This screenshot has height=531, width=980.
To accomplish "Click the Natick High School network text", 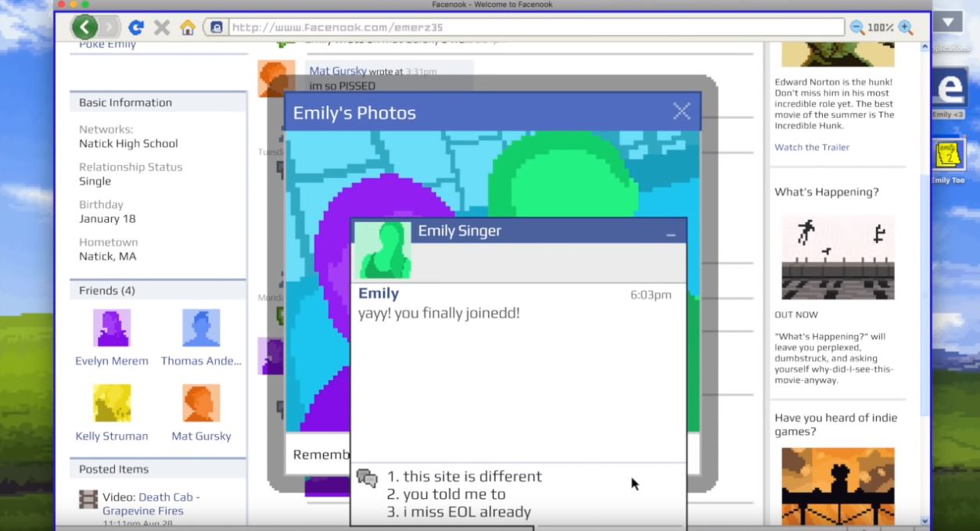I will pyautogui.click(x=128, y=143).
